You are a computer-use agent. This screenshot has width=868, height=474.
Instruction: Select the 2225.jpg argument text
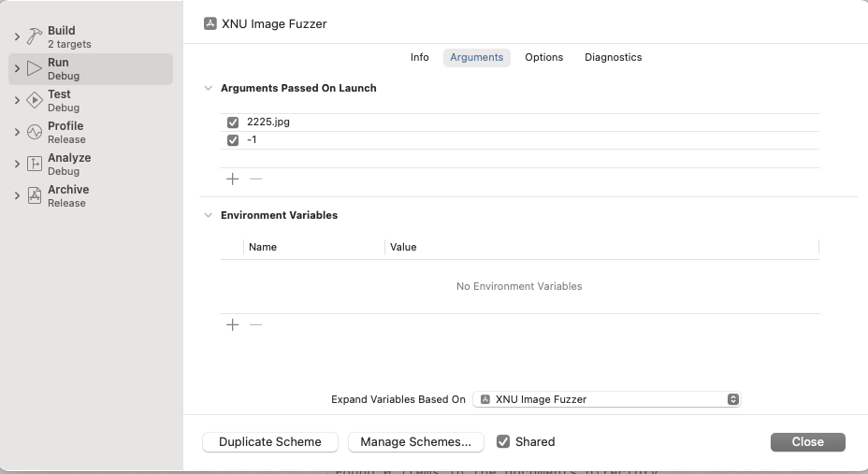(268, 122)
